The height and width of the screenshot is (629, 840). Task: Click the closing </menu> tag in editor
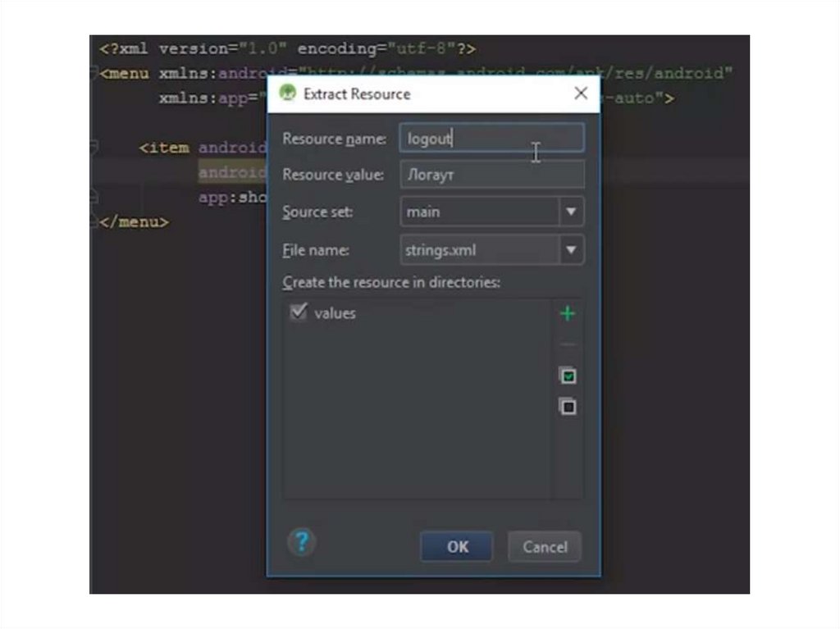(x=135, y=222)
